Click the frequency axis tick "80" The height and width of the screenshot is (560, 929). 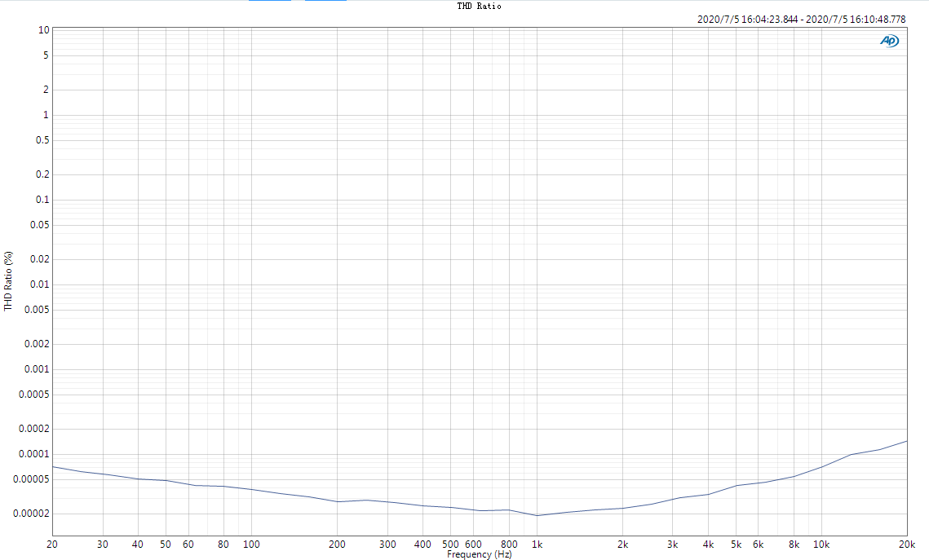click(223, 544)
